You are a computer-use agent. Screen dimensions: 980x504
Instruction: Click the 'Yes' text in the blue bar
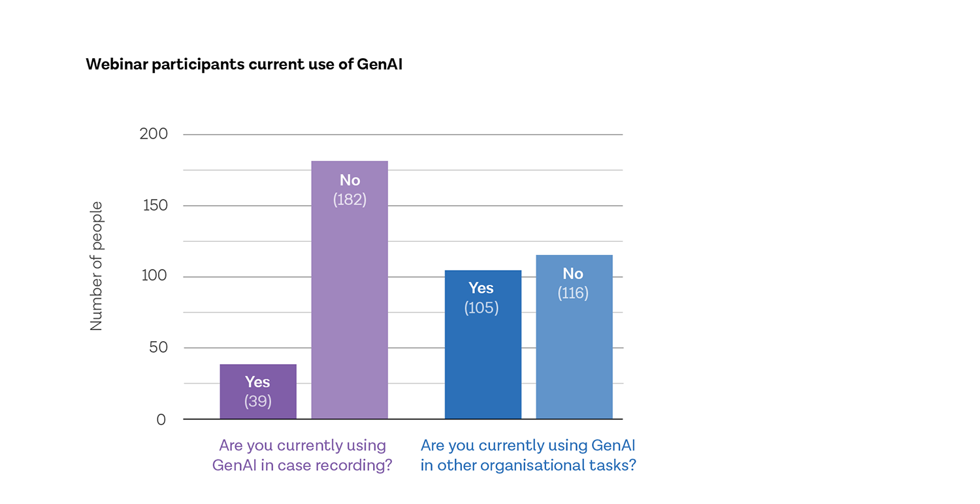click(x=482, y=288)
